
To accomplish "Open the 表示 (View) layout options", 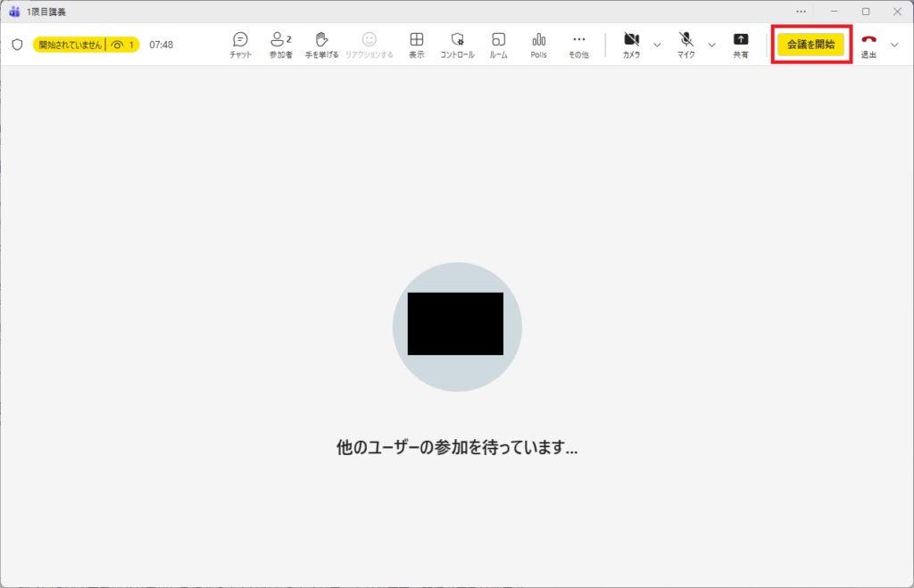I will [x=416, y=44].
